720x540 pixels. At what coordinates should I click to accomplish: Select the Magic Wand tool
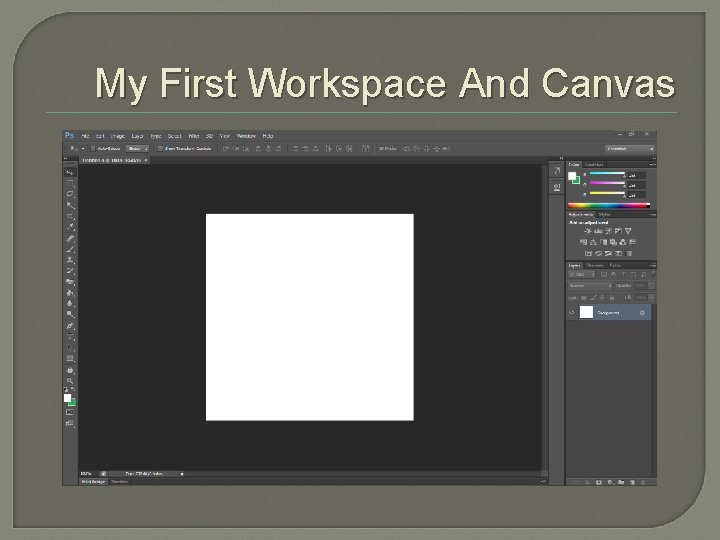coord(70,205)
